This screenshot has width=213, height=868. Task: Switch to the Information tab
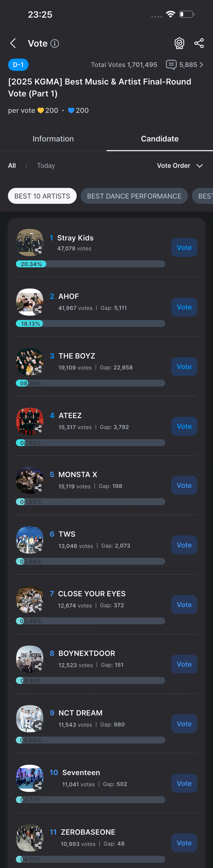pyautogui.click(x=53, y=139)
